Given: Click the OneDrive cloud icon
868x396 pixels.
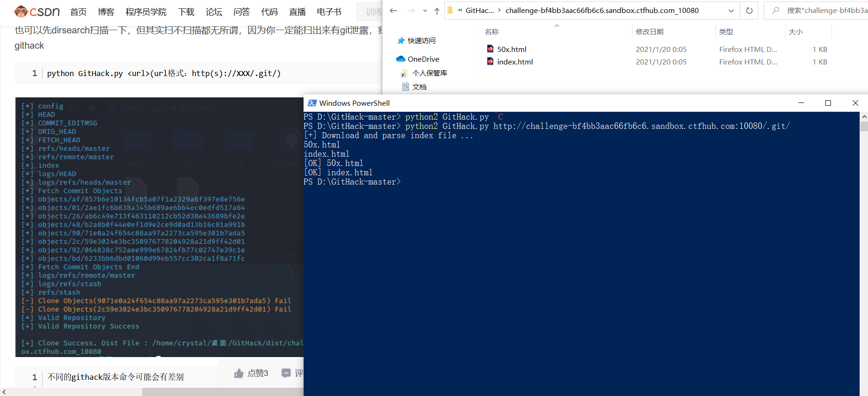Looking at the screenshot, I should (x=401, y=59).
